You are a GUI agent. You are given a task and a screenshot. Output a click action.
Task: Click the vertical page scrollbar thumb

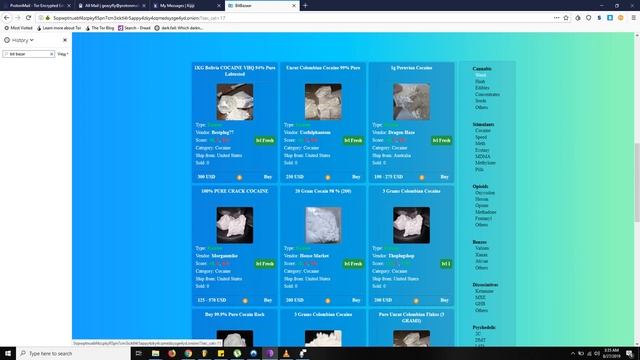coord(637,182)
